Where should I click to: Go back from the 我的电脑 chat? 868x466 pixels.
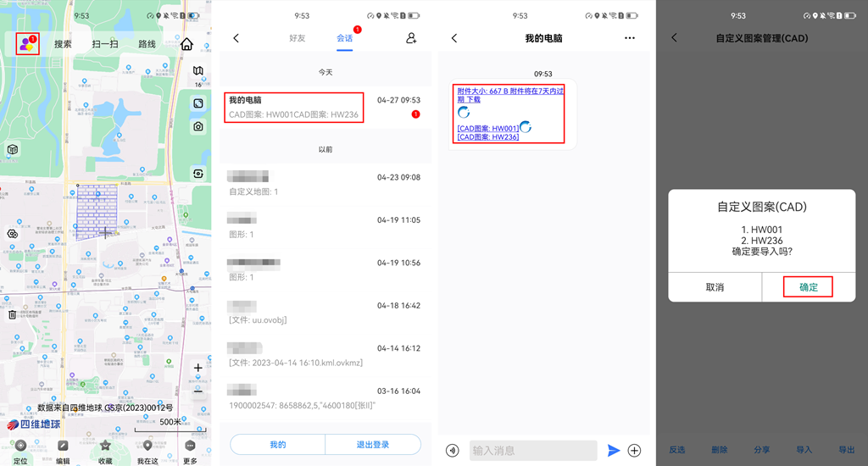[x=454, y=38]
